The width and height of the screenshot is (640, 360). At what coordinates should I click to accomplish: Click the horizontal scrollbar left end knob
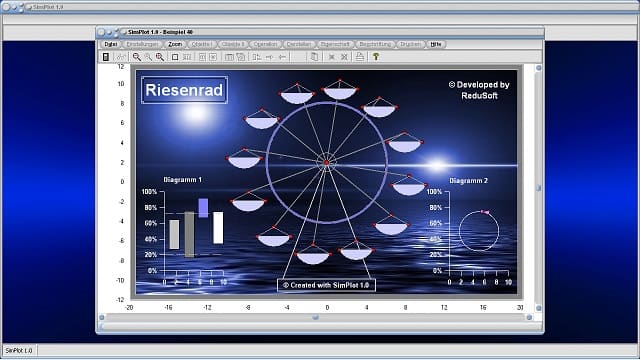click(x=102, y=317)
